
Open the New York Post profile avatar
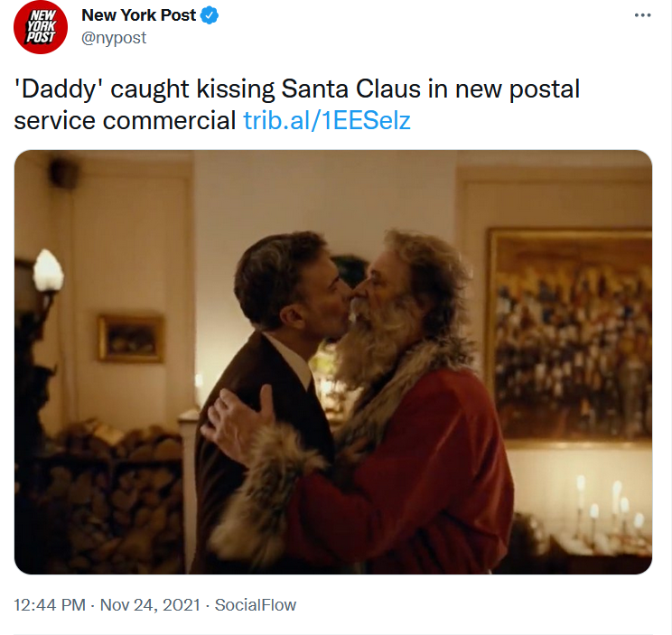(x=41, y=27)
